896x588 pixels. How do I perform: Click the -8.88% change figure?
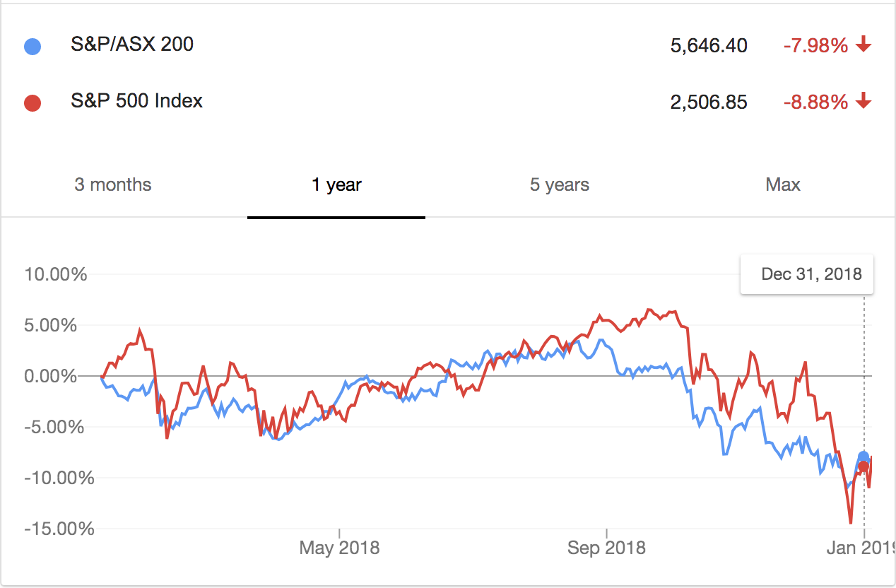[815, 102]
